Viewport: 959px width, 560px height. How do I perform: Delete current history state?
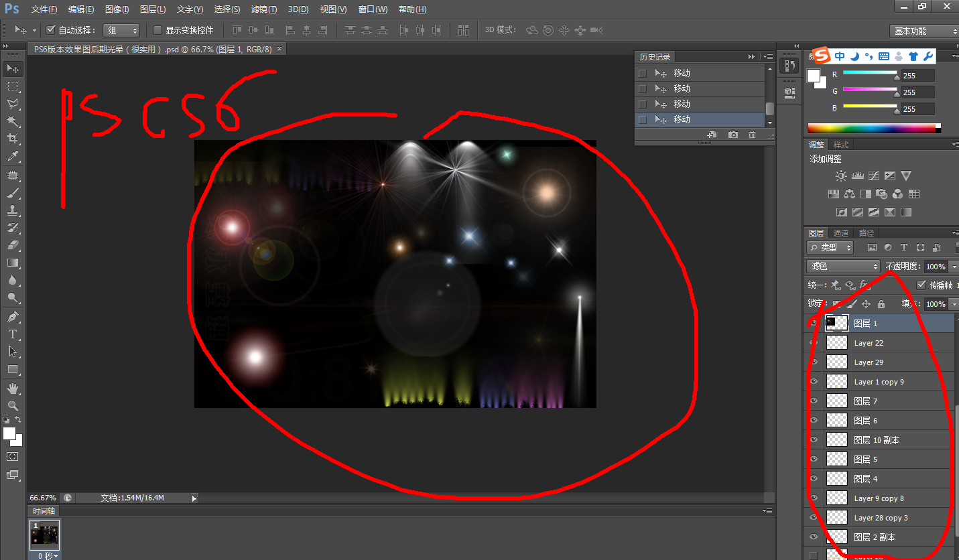753,135
